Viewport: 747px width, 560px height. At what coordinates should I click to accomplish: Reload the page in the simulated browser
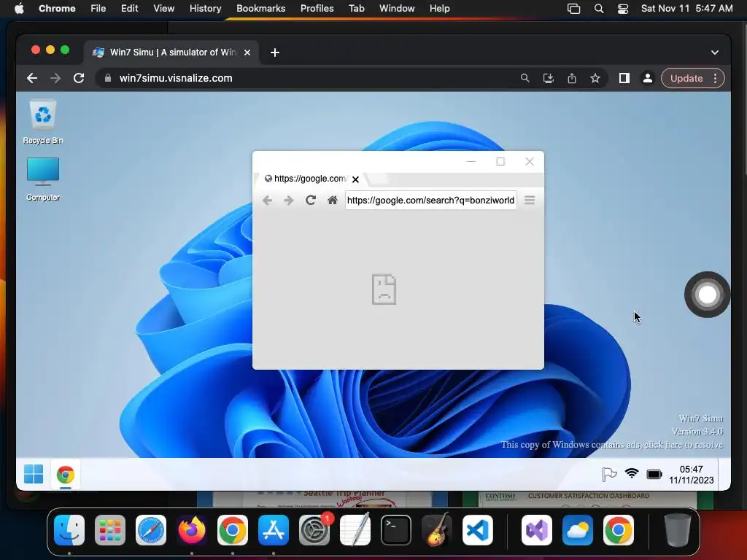(x=311, y=200)
